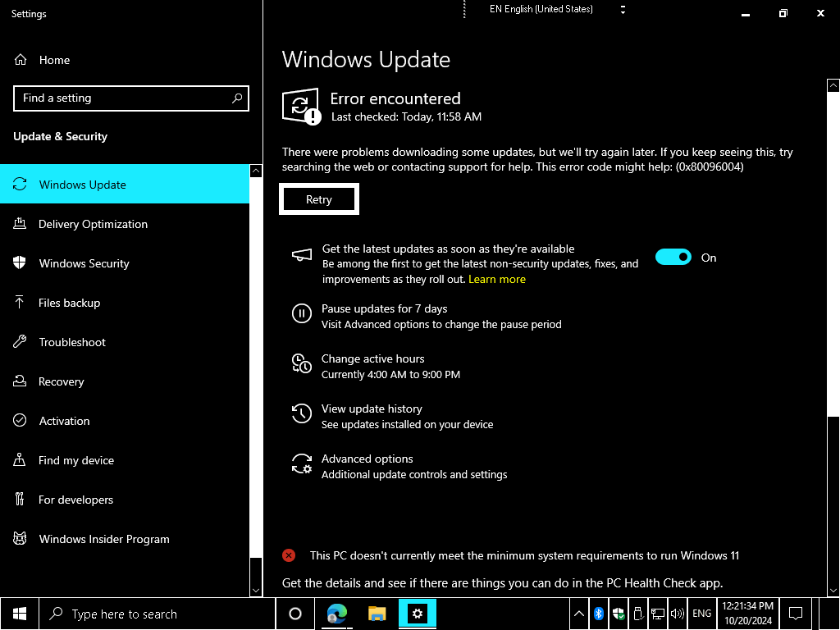The height and width of the screenshot is (630, 840).
Task: Open Task View circle on taskbar
Action: point(295,614)
